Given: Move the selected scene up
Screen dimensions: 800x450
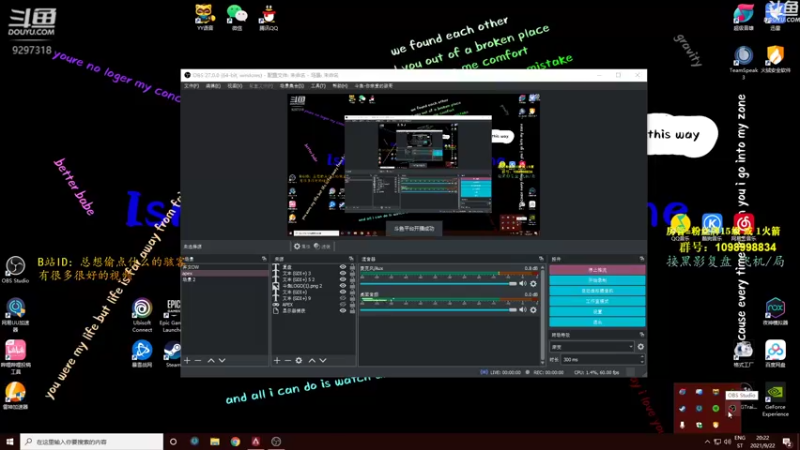Looking at the screenshot, I should coord(211,361).
